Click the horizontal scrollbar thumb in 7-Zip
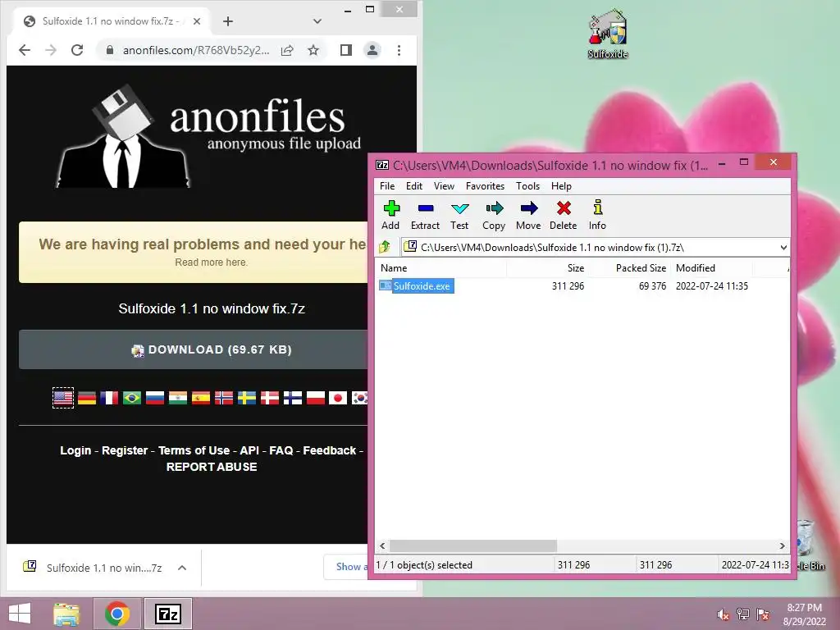The width and height of the screenshot is (840, 630). [x=473, y=546]
